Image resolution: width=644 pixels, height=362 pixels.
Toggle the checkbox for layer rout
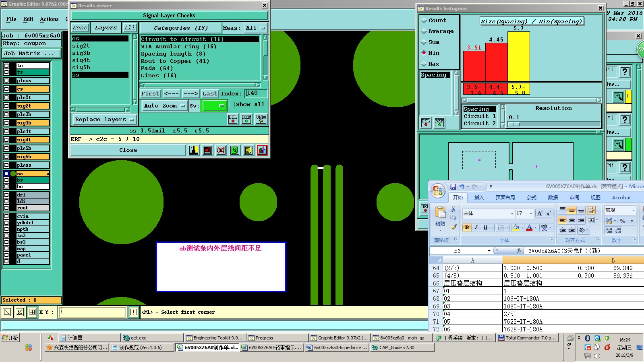[6, 208]
